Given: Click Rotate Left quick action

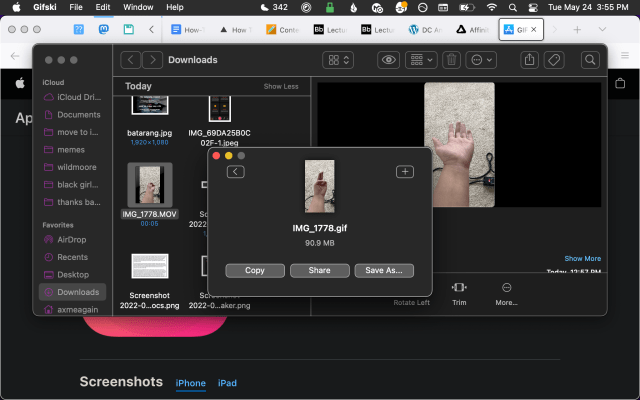Looking at the screenshot, I should coord(411,302).
